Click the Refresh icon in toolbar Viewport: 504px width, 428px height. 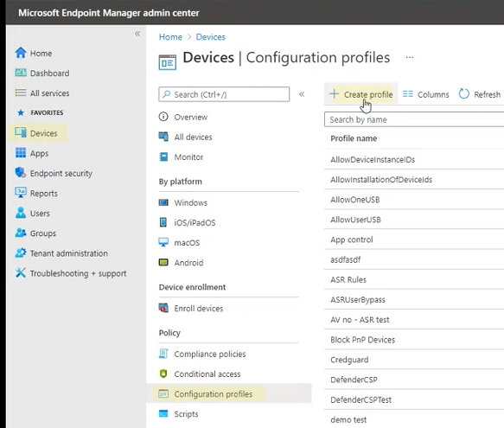click(x=463, y=94)
